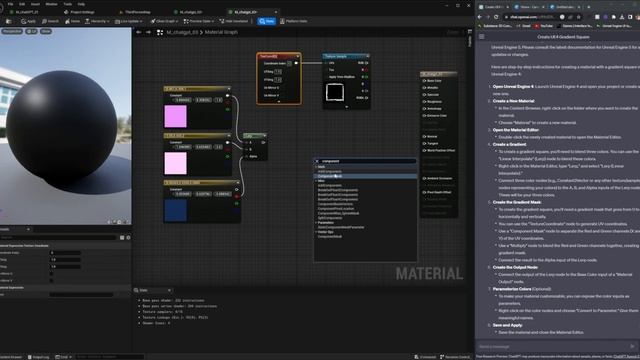This screenshot has height=360, width=640.
Task: Click the Ambient Occlusion input pin
Action: [424, 178]
